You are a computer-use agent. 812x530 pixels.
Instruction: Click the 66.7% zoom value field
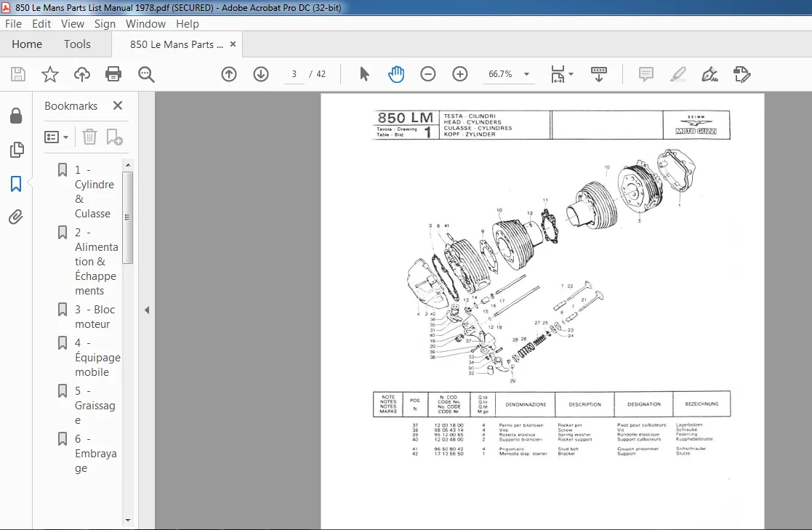(499, 74)
